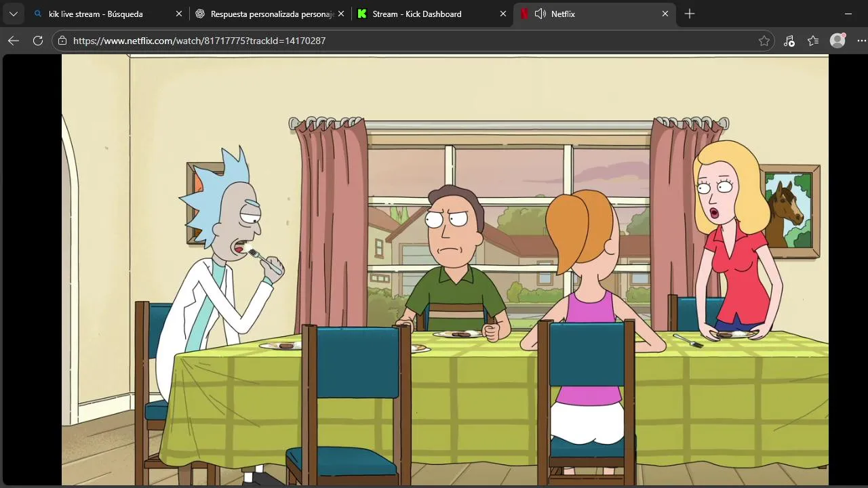Switch to Respuesta personalizada tab

point(271,14)
